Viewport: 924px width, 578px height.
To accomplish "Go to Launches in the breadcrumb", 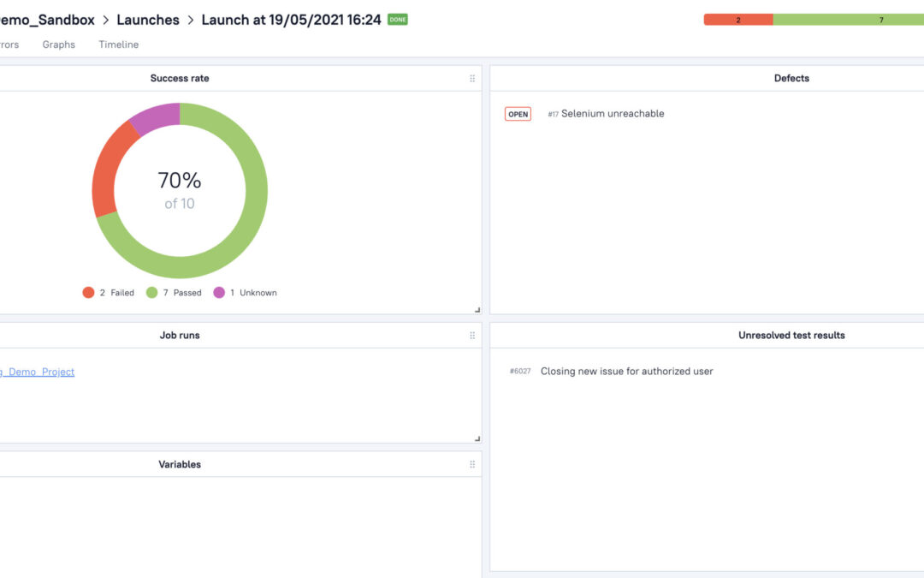I will click(148, 20).
